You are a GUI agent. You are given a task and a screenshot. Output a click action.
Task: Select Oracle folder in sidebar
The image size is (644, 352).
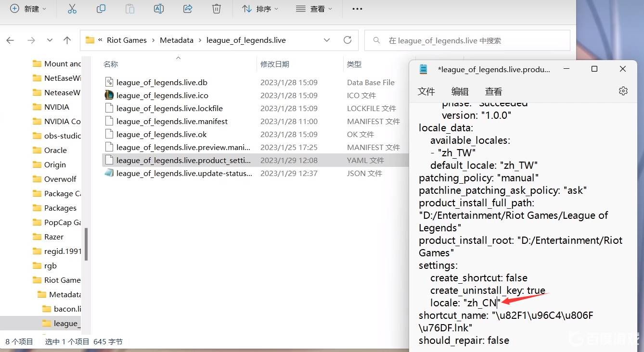coord(50,150)
